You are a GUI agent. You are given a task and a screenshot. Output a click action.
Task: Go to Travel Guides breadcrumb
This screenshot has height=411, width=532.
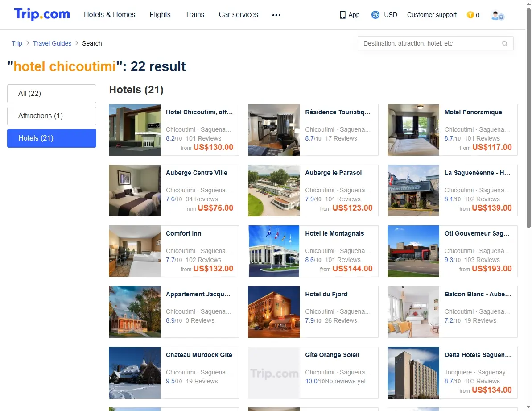(x=52, y=43)
